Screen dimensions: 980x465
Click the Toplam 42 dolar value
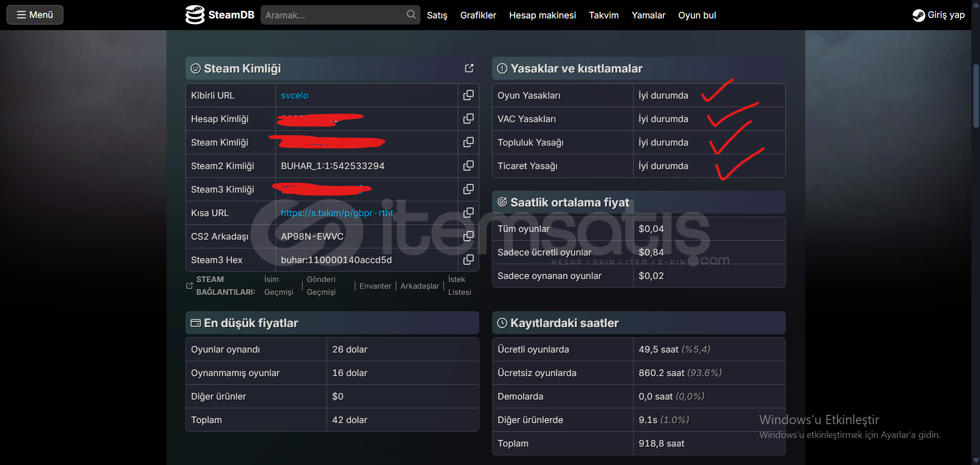click(349, 420)
